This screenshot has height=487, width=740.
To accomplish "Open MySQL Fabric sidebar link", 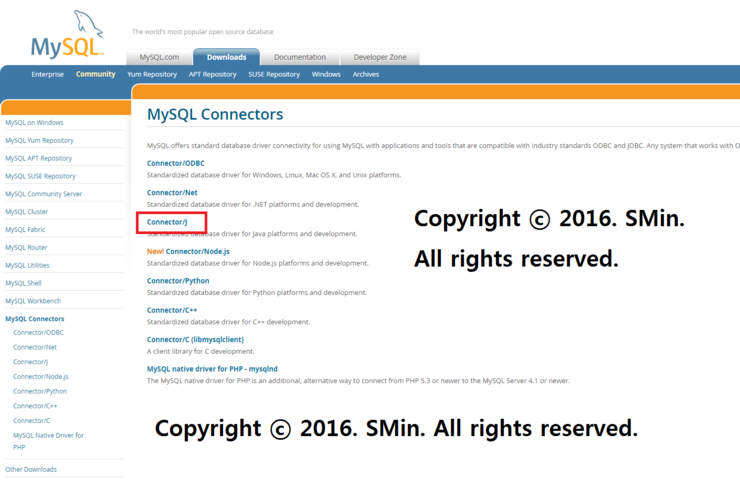I will [x=25, y=230].
